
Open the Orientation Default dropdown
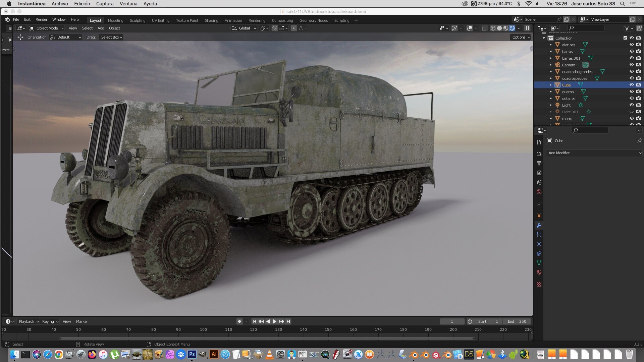(x=66, y=37)
